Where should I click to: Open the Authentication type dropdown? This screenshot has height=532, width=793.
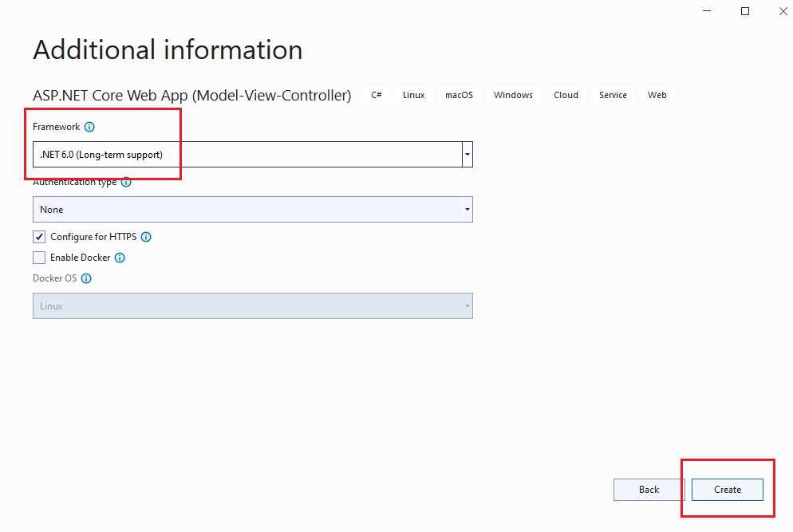pyautogui.click(x=253, y=209)
